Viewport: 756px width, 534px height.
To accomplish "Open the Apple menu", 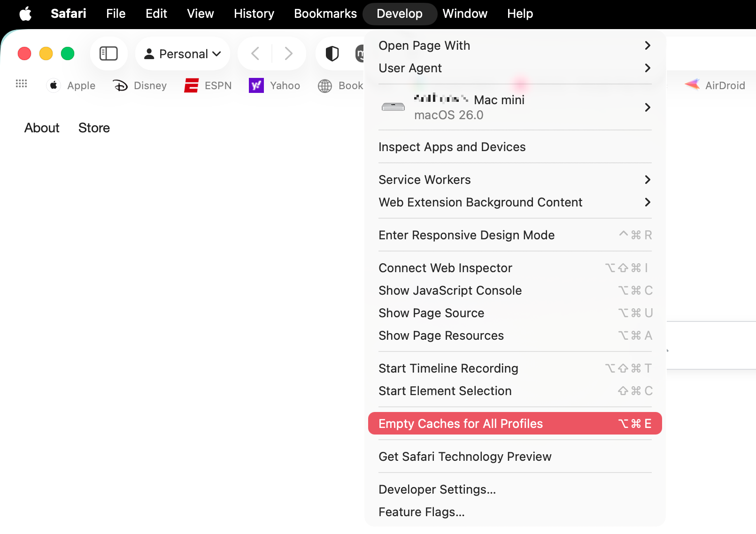I will 26,14.
